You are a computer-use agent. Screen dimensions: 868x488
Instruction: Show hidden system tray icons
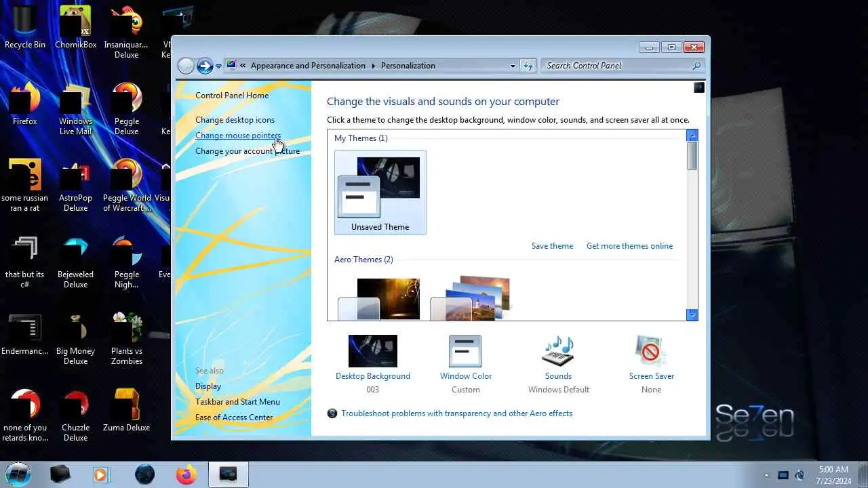pos(766,475)
